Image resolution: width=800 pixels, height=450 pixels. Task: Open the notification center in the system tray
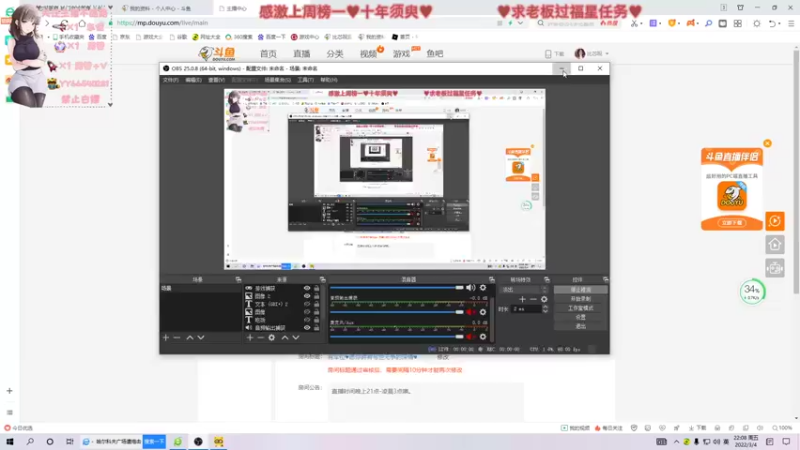[x=786, y=441]
